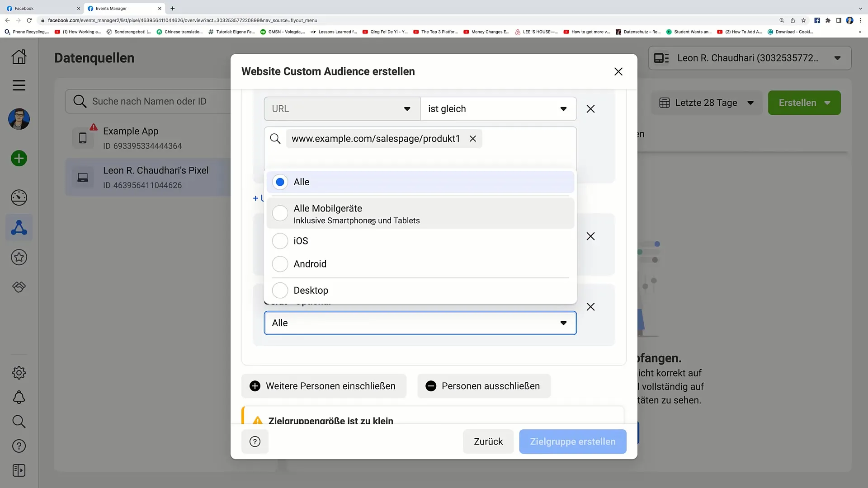Click the browser reload button
Viewport: 868px width, 488px height.
point(29,20)
